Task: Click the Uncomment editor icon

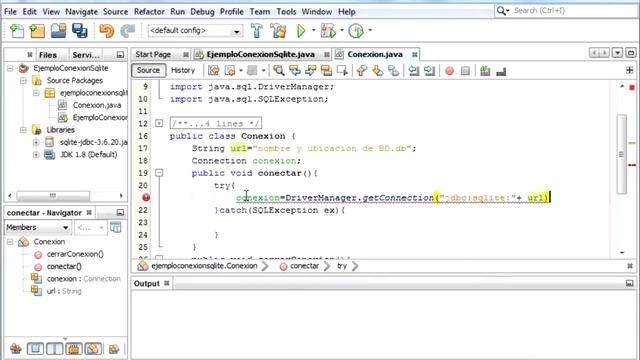Action: click(501, 71)
